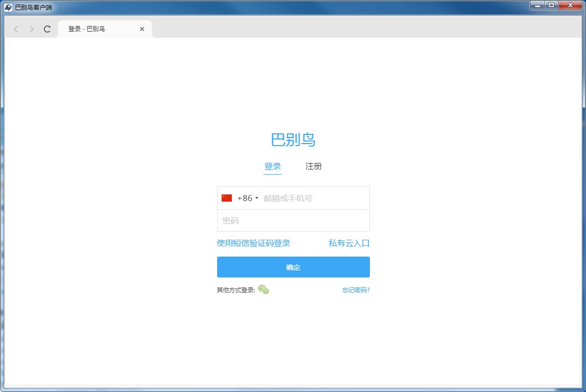Close the 登录 - 巴别鸟 tab
The image size is (586, 392).
point(142,29)
